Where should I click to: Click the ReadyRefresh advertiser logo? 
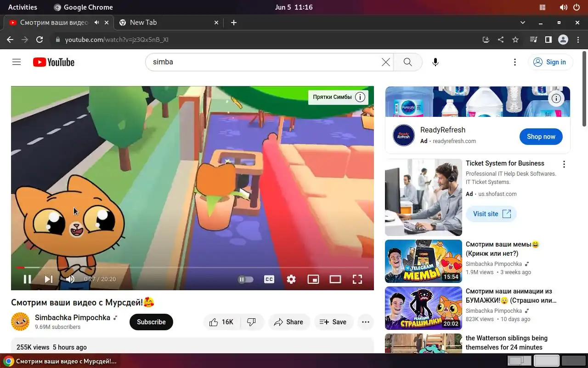pos(404,135)
